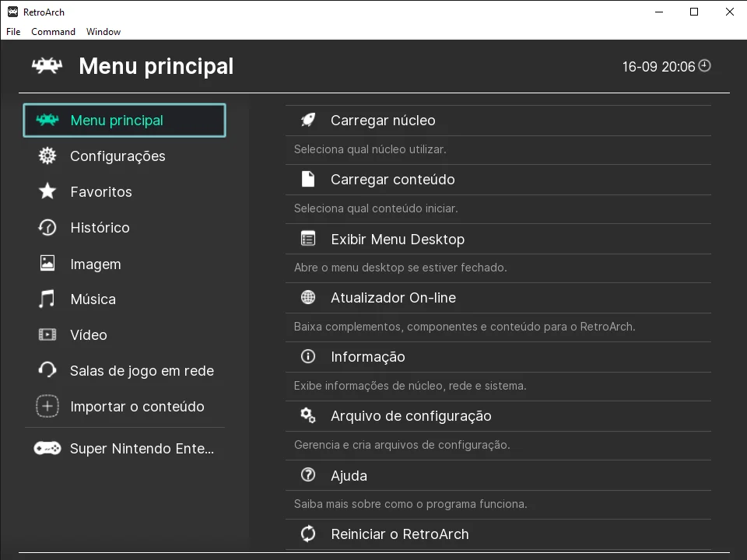Open Arquivo de configuração

(x=498, y=415)
